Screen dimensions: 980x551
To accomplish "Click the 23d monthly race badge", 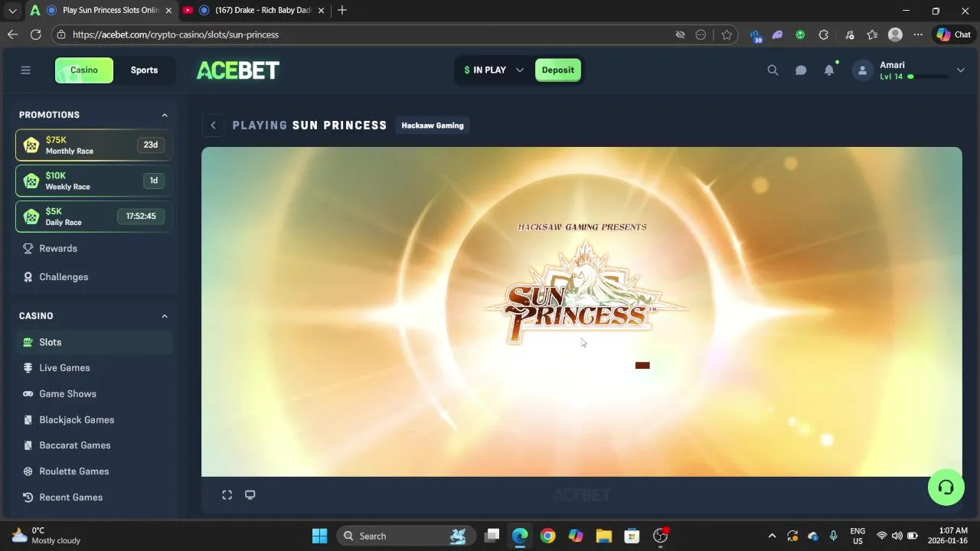I will [x=151, y=145].
